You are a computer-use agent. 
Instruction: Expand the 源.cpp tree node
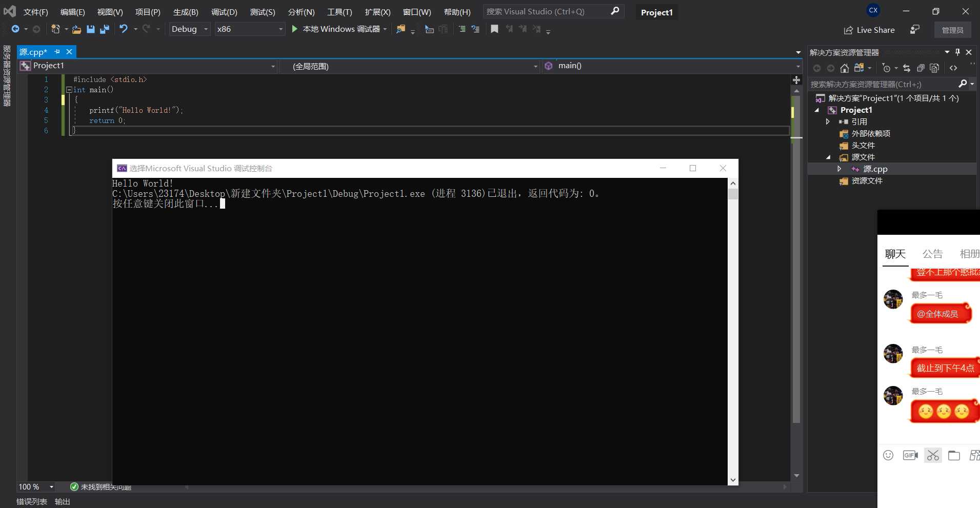[839, 169]
